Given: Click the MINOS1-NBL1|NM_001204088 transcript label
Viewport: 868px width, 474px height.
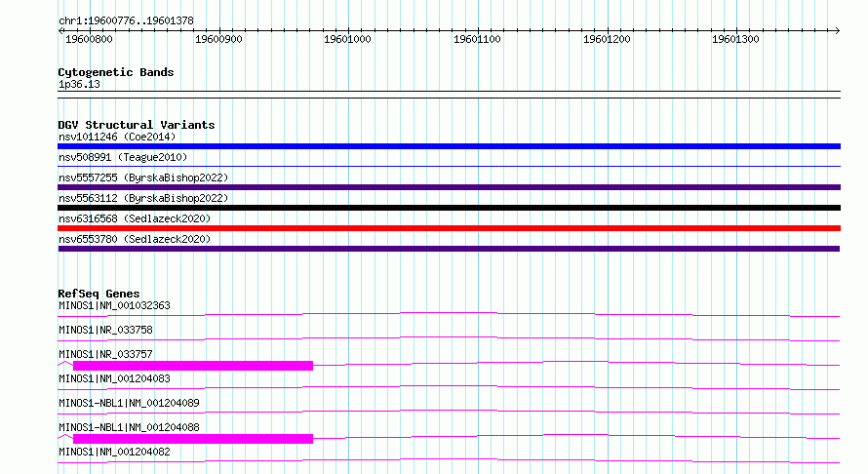Looking at the screenshot, I should click(129, 427).
